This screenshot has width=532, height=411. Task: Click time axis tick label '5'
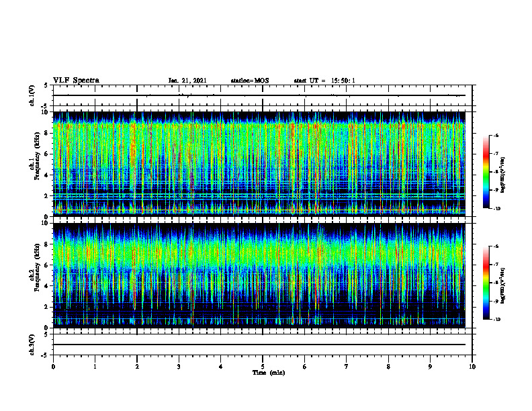(263, 367)
